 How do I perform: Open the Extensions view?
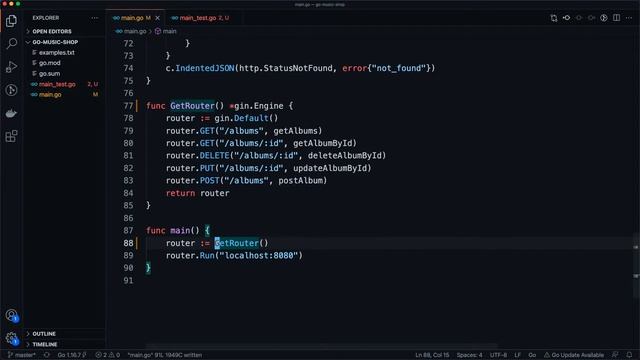[11, 136]
